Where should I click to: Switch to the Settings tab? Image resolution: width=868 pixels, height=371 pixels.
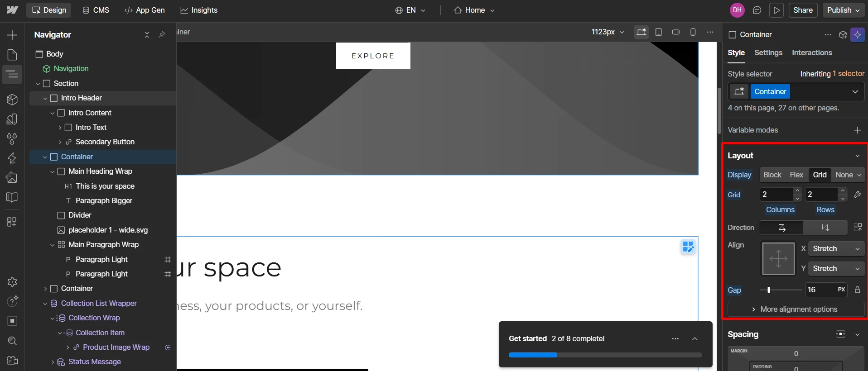click(x=768, y=53)
